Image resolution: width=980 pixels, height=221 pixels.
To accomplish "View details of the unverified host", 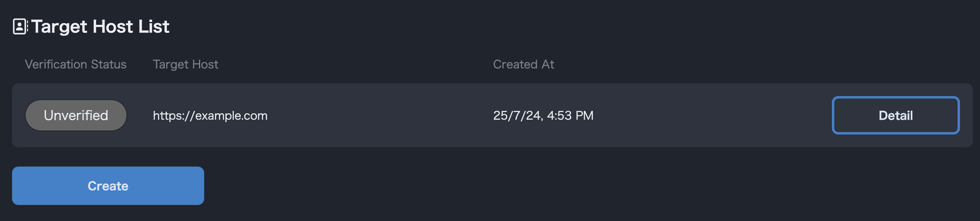I will point(896,115).
